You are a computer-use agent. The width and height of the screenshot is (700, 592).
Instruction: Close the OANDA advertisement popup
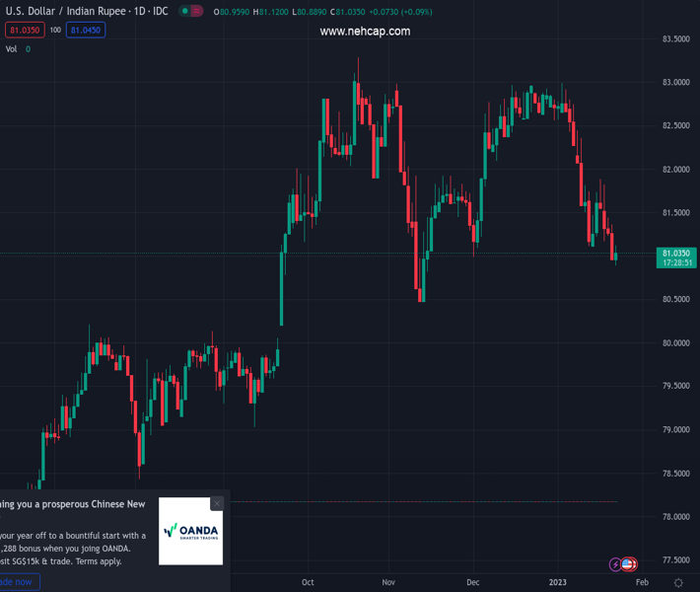pos(217,503)
